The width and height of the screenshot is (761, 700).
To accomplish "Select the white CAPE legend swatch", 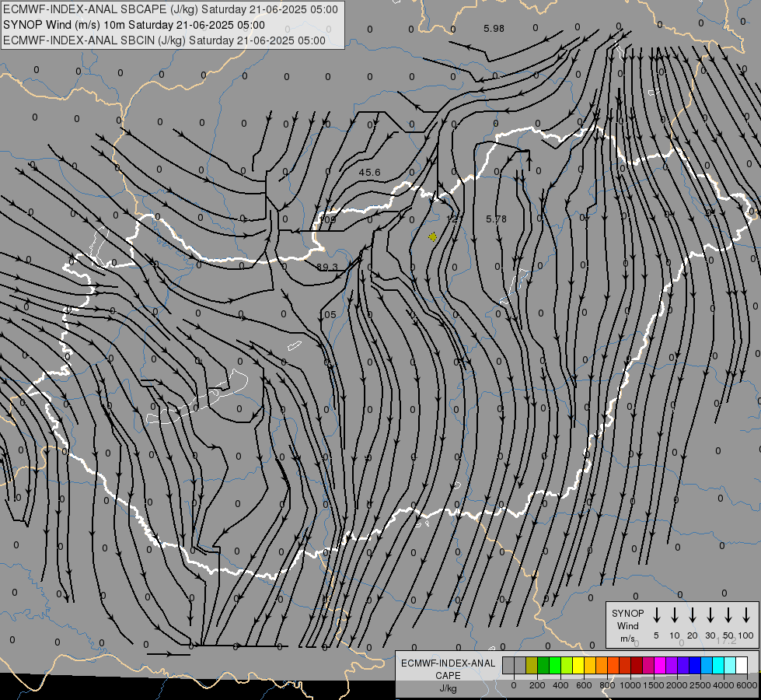I will click(741, 665).
